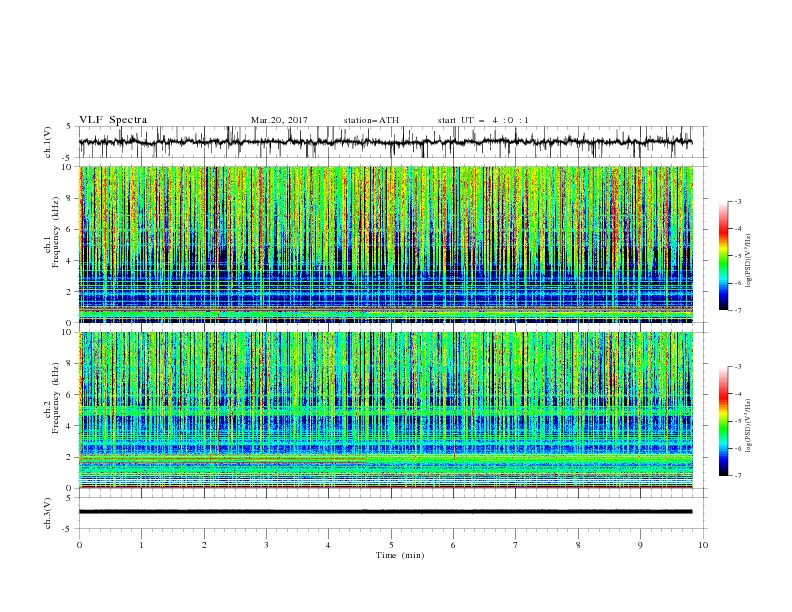Select the "Mar.20, 2017" date text

279,120
